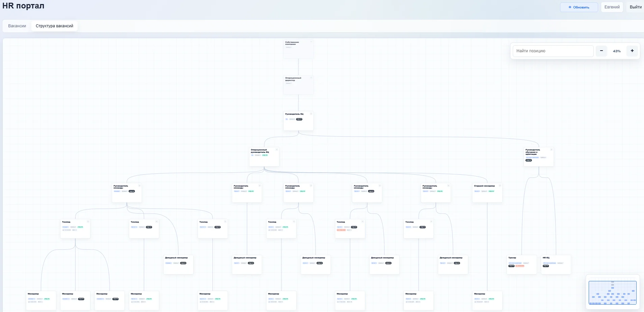The width and height of the screenshot is (644, 312).
Task: Collapse the Руководитель КЦ node
Action: [311, 114]
